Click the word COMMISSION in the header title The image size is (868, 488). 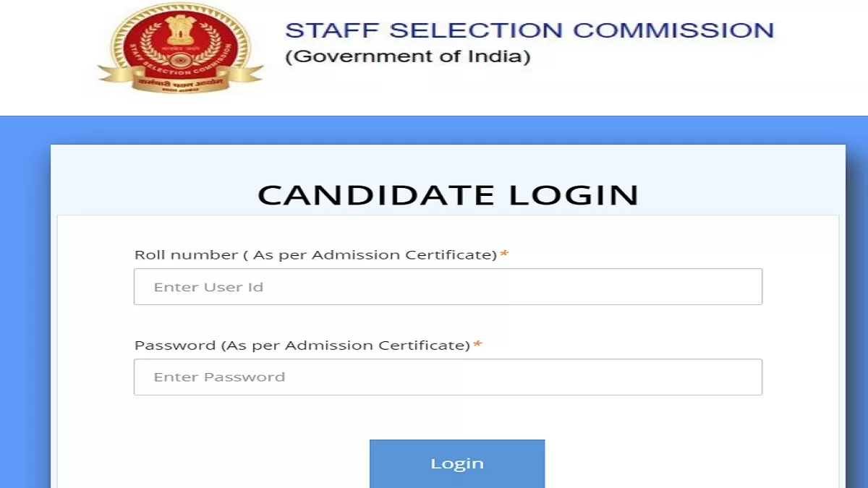point(673,30)
